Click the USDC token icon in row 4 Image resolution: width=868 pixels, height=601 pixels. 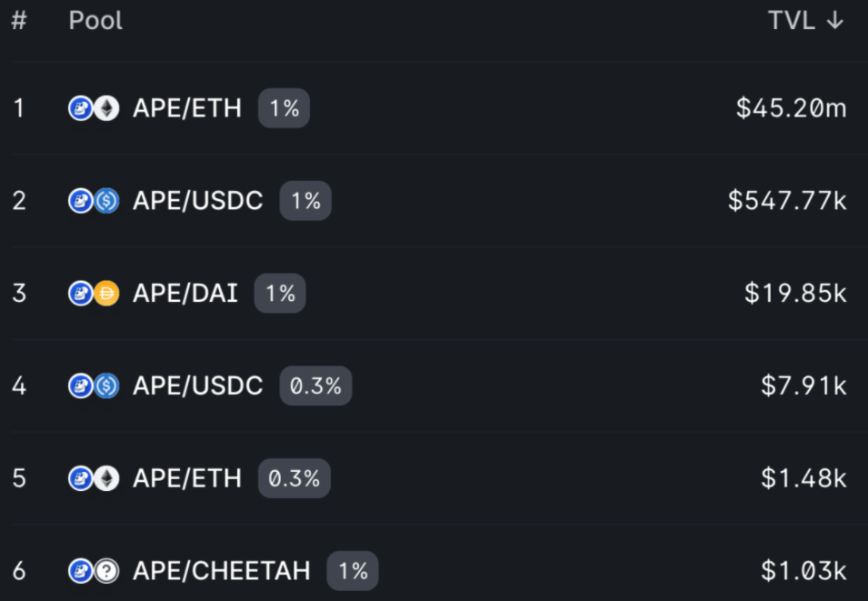pyautogui.click(x=107, y=386)
